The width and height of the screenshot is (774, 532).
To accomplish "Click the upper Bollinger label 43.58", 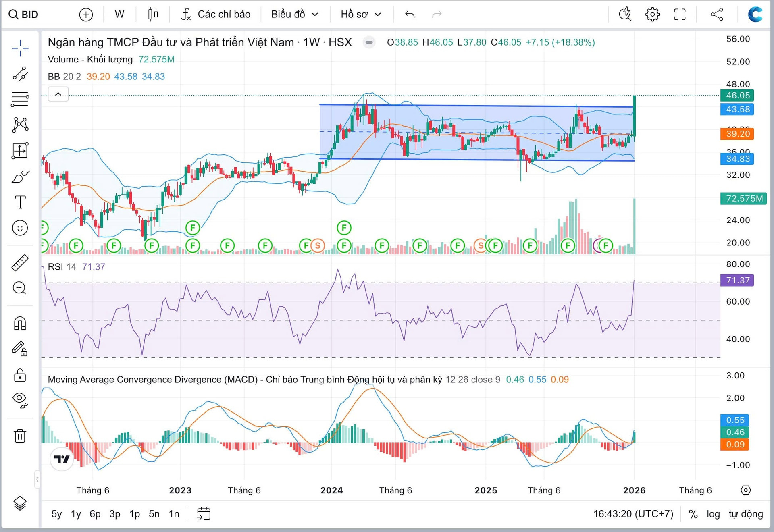I will pyautogui.click(x=737, y=109).
